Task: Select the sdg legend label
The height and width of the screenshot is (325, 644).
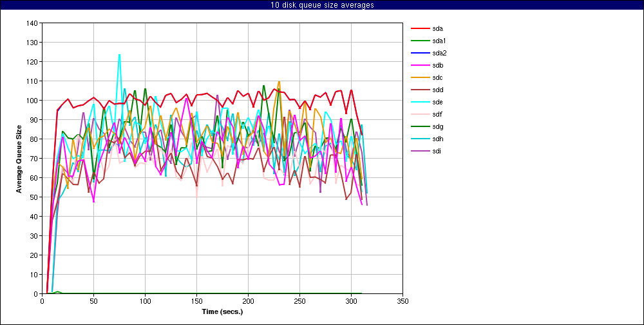Action: point(437,126)
